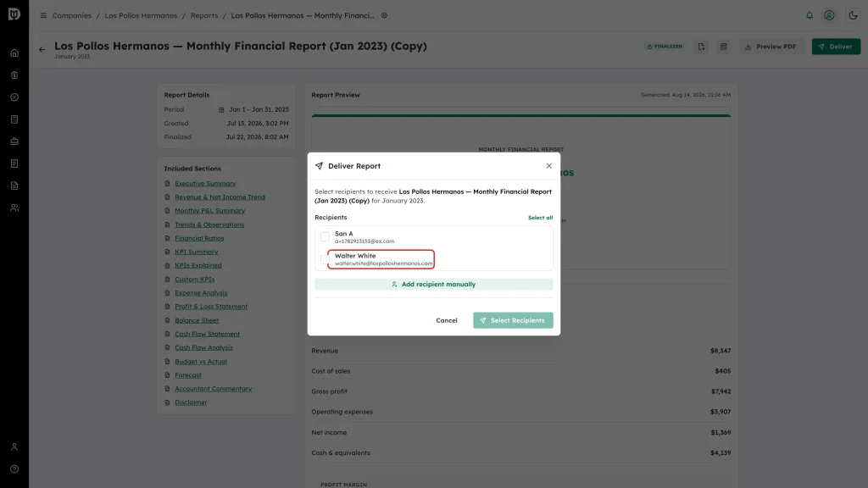The width and height of the screenshot is (868, 488).
Task: Open the Balance Sheet link
Action: click(x=197, y=320)
